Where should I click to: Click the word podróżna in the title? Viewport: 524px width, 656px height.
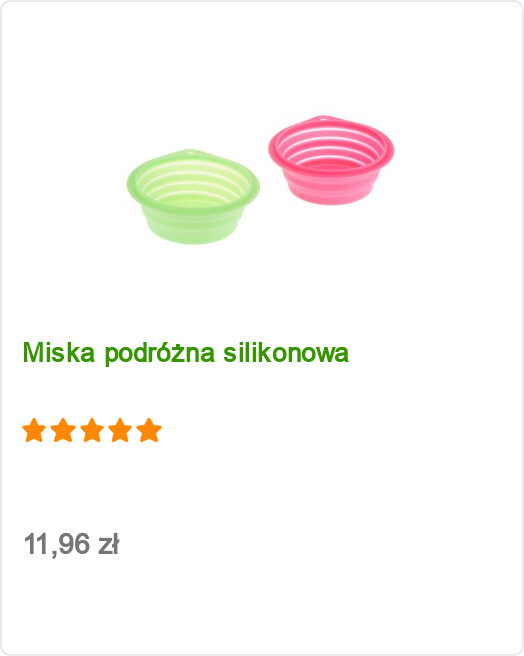click(159, 354)
